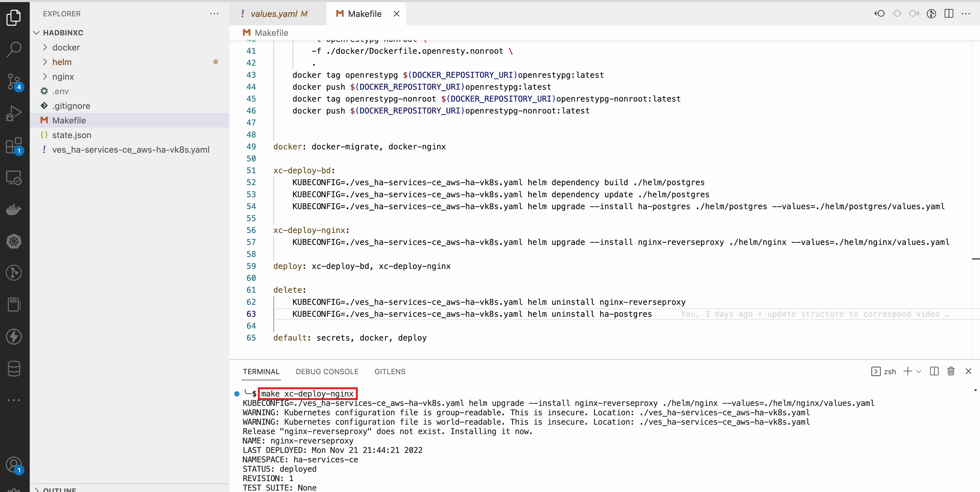Viewport: 980px width, 492px height.
Task: Switch to the values.yaml tab
Action: (274, 14)
